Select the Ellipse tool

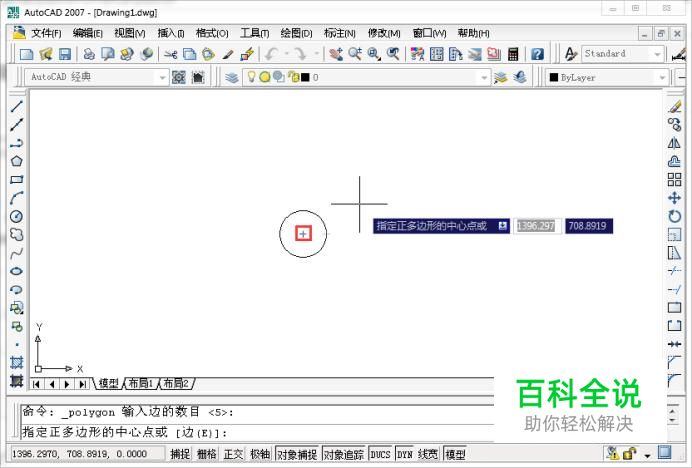16,271
